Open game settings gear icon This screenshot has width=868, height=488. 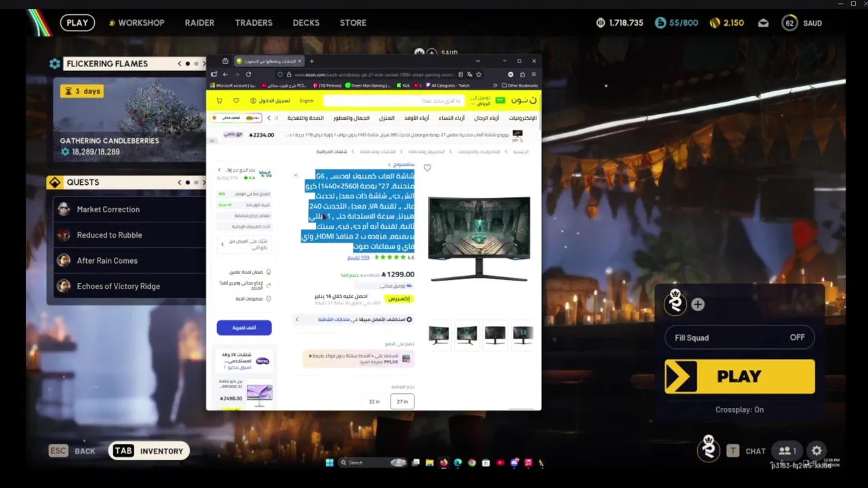(816, 451)
